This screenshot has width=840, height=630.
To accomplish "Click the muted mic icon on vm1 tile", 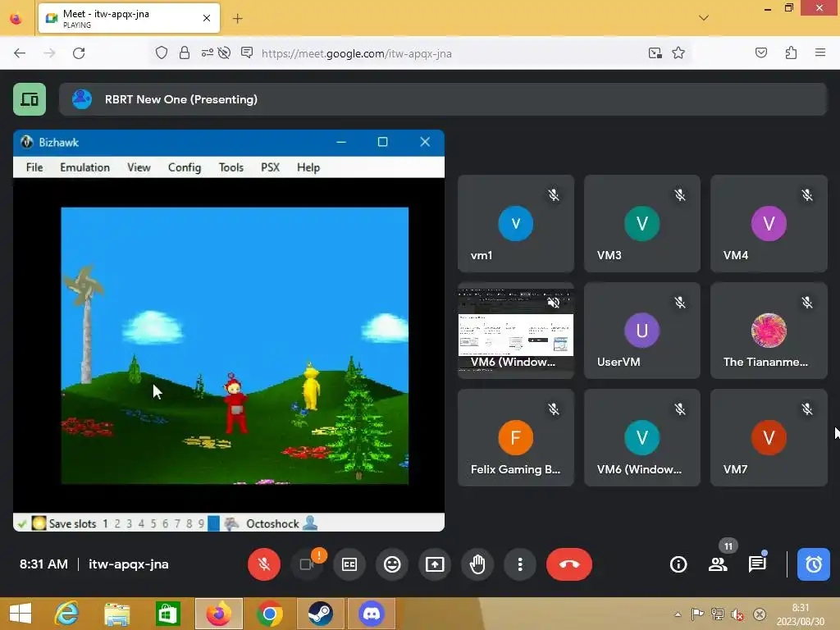I will pyautogui.click(x=554, y=195).
